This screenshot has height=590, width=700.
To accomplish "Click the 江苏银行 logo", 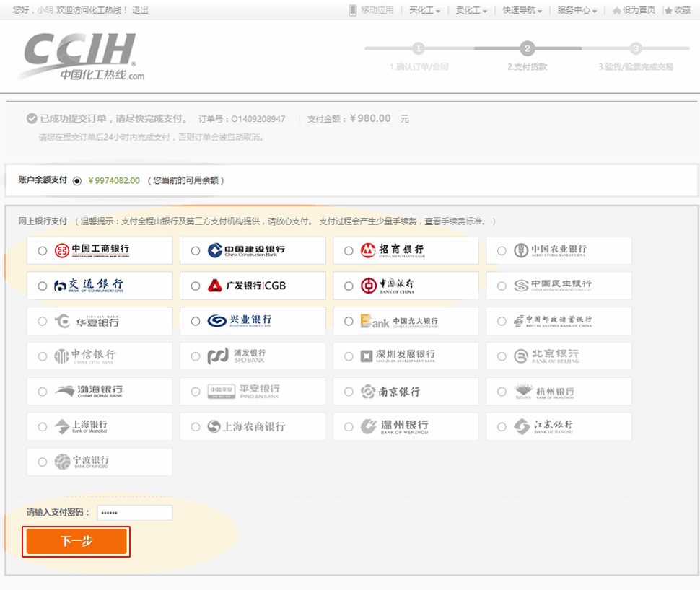I will 543,427.
